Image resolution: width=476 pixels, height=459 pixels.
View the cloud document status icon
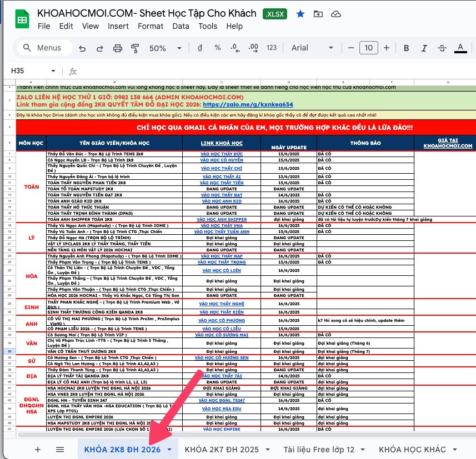coord(335,14)
